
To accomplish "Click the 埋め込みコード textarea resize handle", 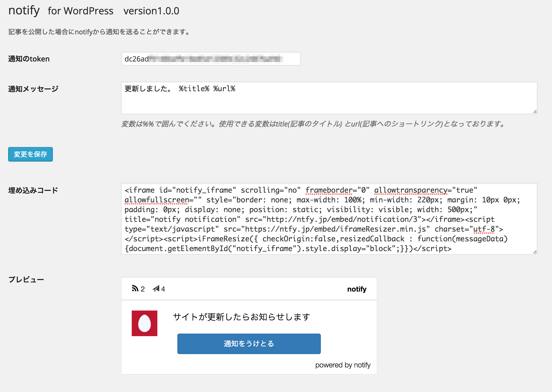I will (x=535, y=252).
